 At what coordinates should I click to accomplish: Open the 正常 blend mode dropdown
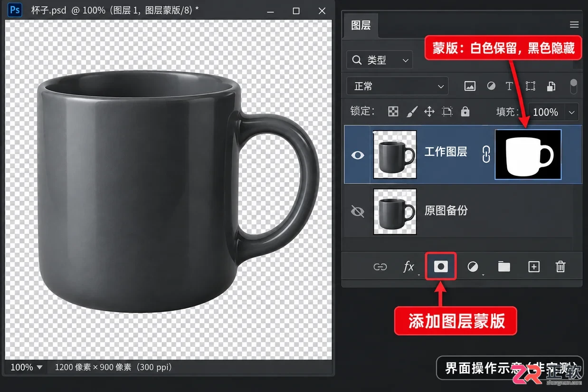tap(397, 86)
